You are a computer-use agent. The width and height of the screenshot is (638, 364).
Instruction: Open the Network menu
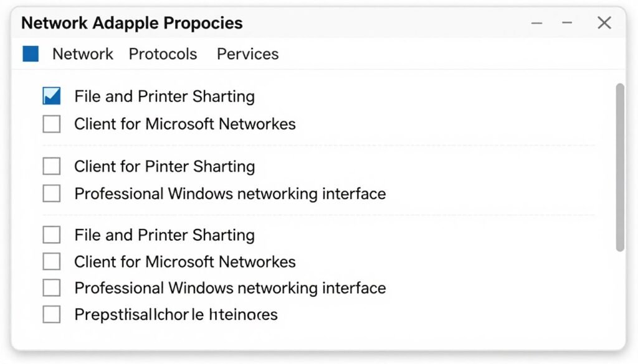(x=82, y=54)
